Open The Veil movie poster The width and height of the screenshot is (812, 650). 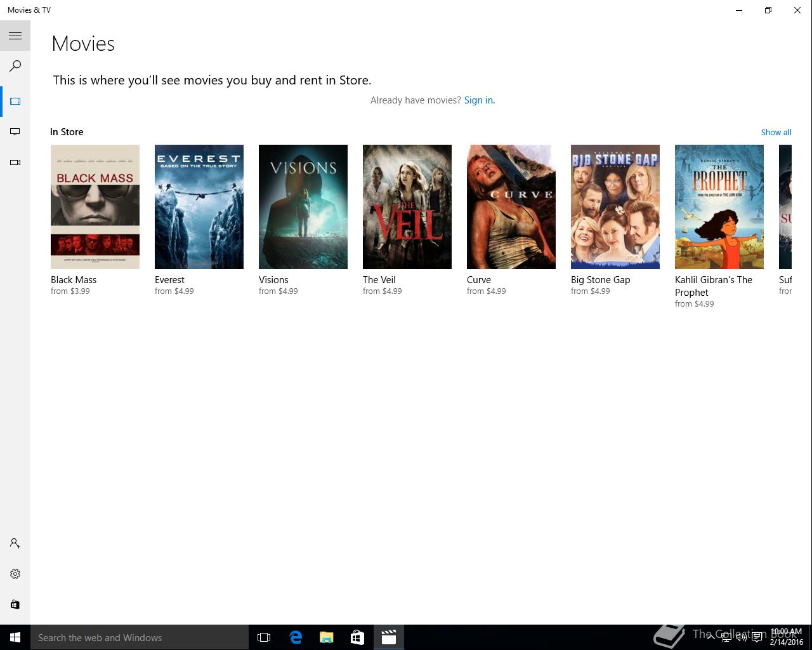tap(407, 207)
